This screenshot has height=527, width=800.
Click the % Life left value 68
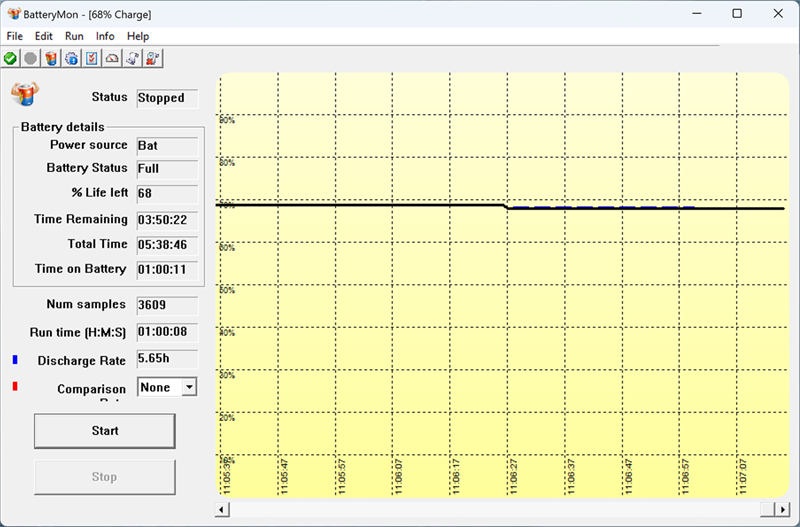(x=167, y=194)
